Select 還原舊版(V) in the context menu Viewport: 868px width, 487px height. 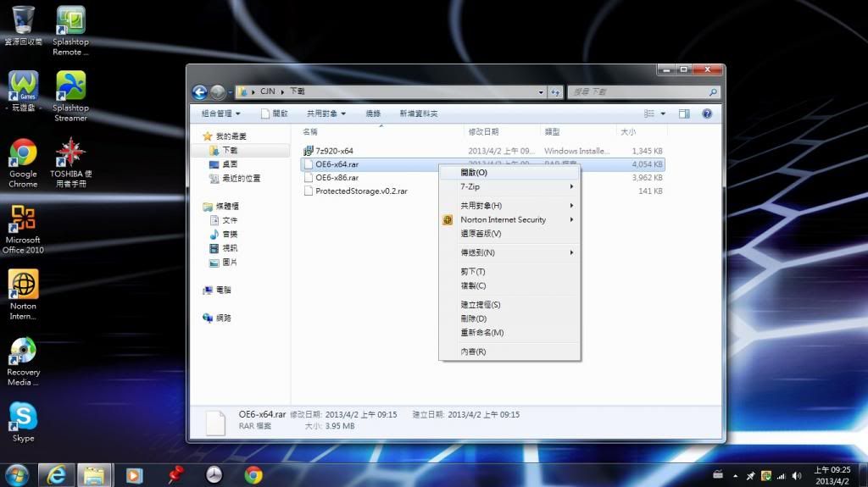point(509,234)
